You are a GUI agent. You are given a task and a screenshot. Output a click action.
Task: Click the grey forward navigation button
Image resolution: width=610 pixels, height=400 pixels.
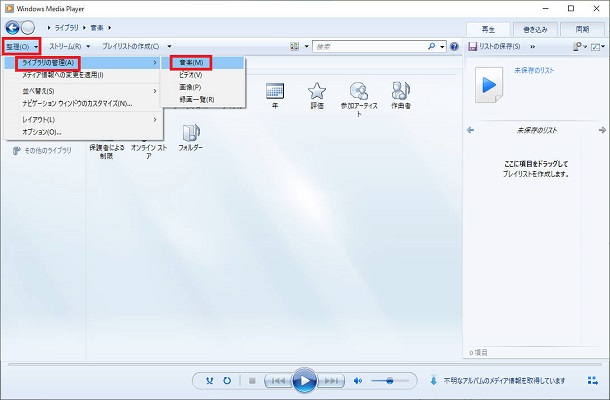coord(28,28)
